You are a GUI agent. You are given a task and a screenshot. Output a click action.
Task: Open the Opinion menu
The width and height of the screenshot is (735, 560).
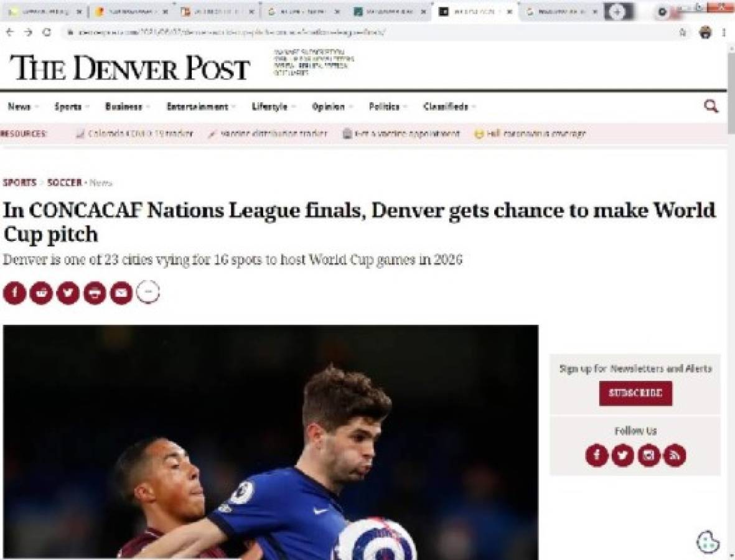click(332, 107)
